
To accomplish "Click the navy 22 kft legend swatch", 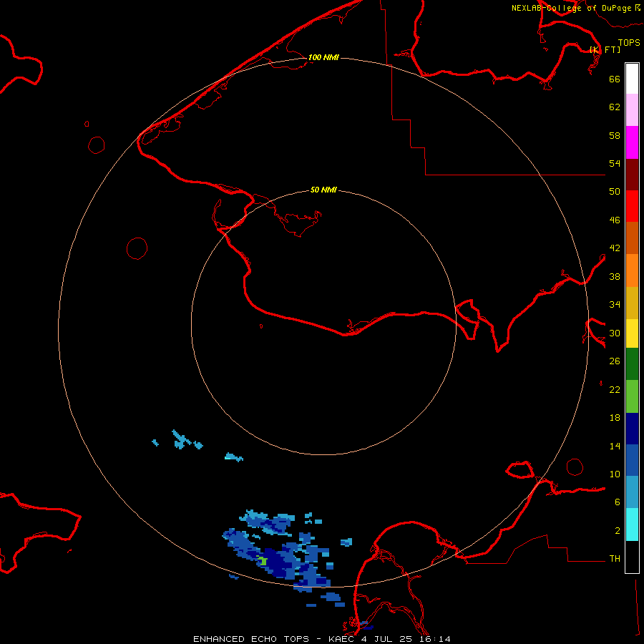I will click(632, 429).
